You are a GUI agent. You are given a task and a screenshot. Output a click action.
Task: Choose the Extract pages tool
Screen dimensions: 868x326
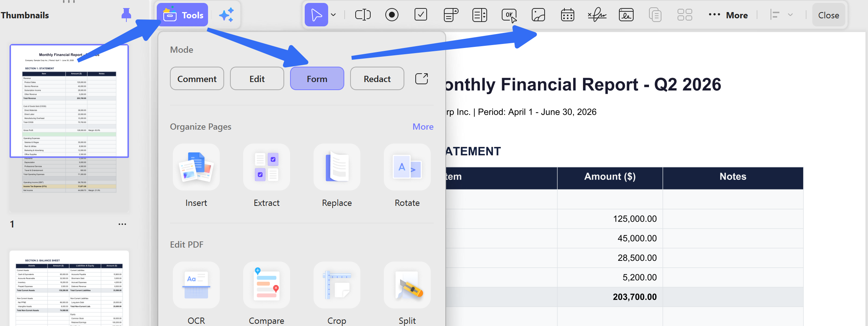[x=267, y=176]
